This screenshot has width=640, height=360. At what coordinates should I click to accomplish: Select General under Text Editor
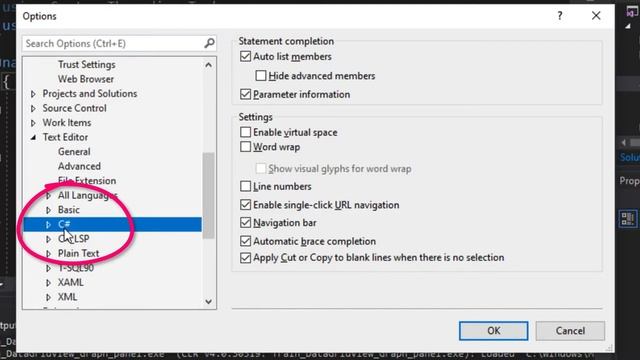pos(74,152)
